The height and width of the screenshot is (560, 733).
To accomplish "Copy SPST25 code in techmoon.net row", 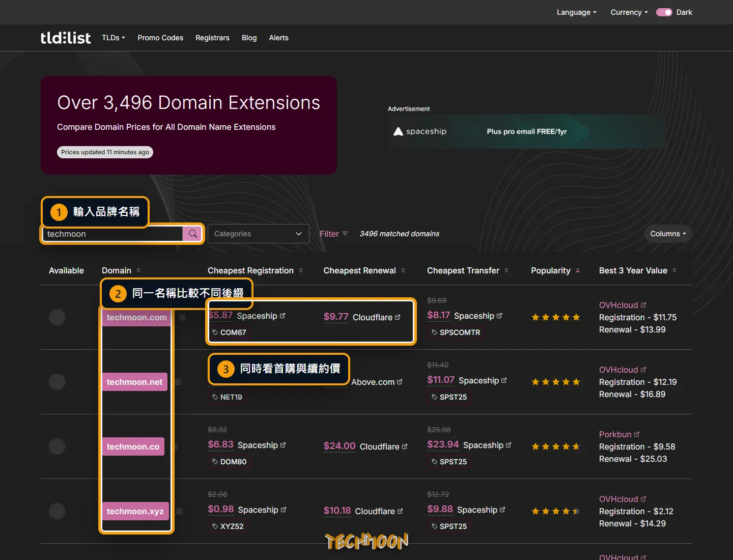I will pos(449,397).
